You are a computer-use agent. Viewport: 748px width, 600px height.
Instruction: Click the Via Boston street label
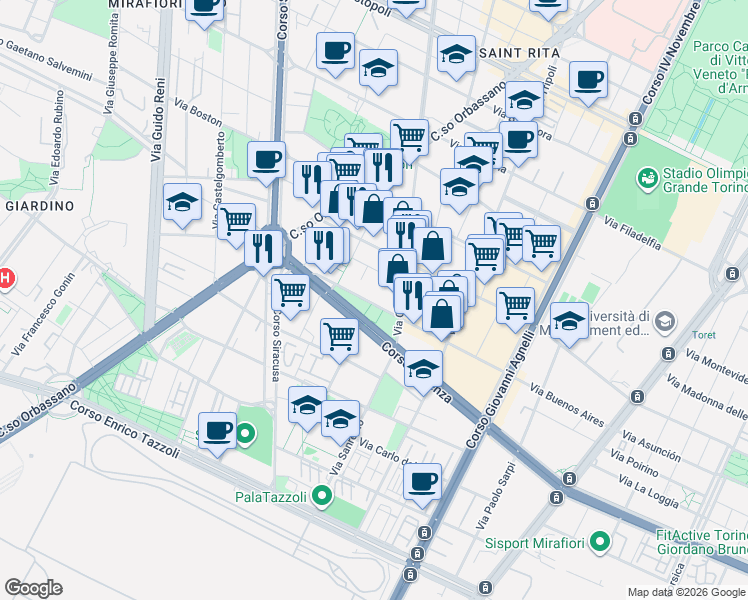click(x=198, y=113)
